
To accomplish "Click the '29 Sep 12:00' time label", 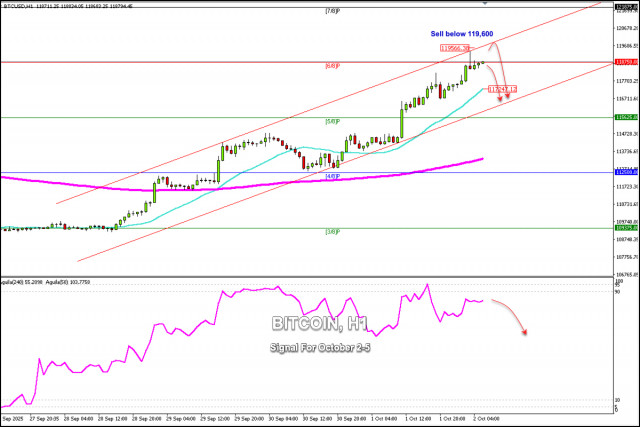I will tap(215, 419).
